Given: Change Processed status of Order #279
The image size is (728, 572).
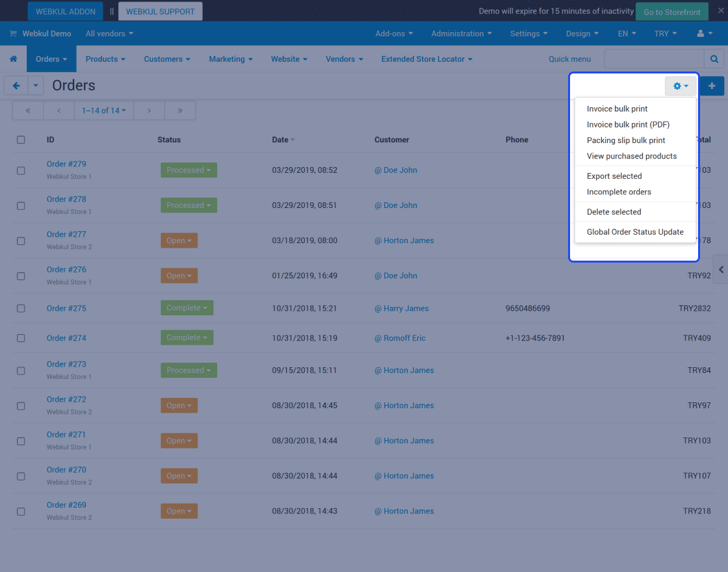Looking at the screenshot, I should pos(188,170).
